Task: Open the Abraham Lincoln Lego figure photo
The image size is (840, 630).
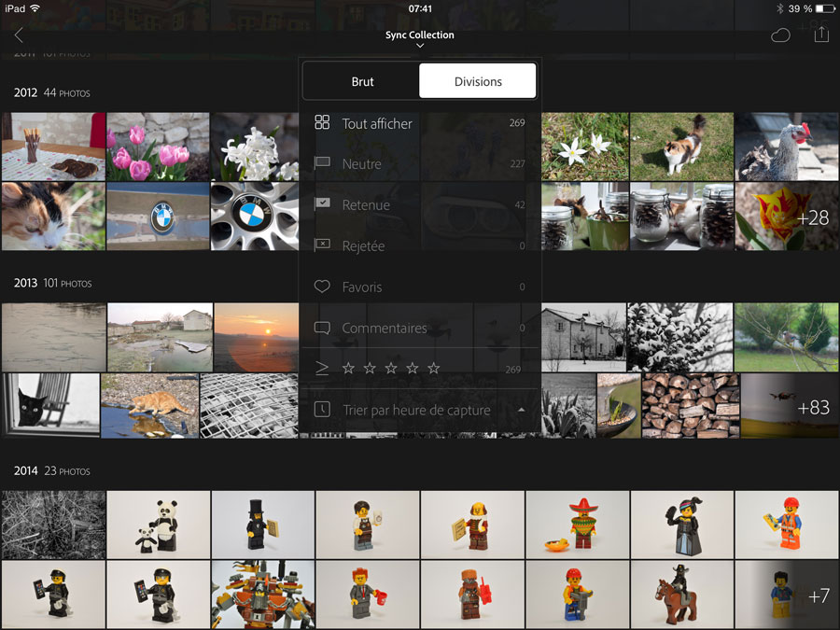Action: 262,525
